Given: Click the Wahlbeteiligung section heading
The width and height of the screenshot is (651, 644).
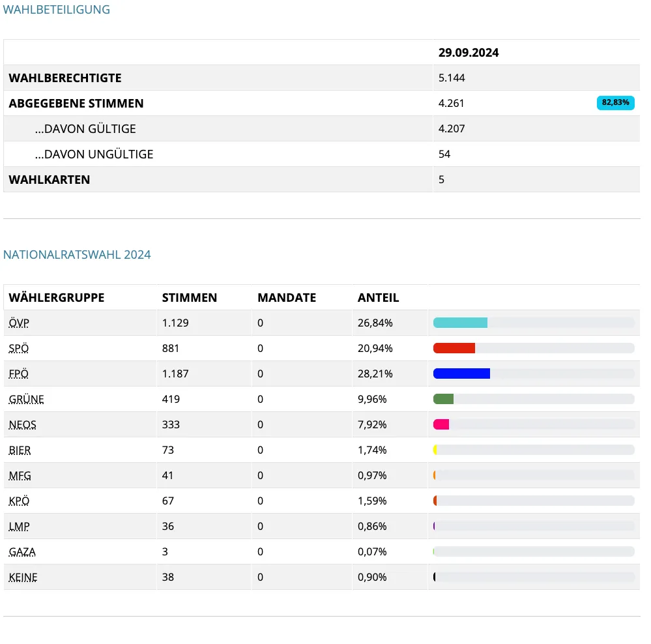Looking at the screenshot, I should (x=57, y=10).
